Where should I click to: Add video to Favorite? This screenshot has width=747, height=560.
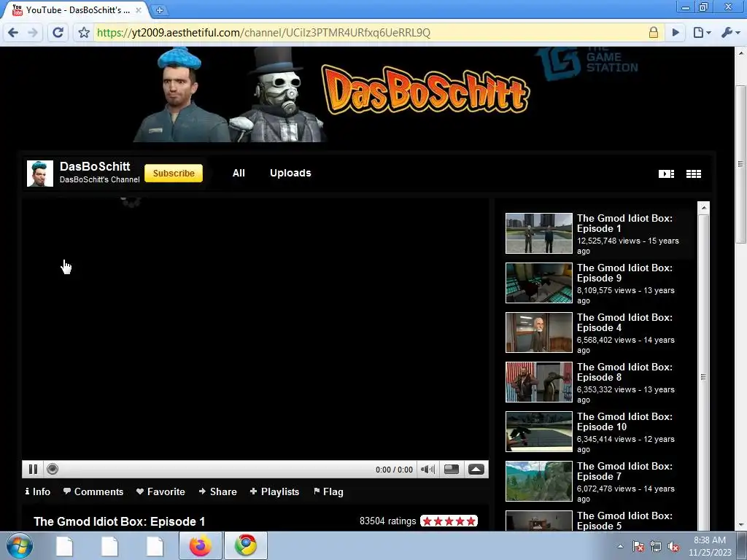coord(160,491)
